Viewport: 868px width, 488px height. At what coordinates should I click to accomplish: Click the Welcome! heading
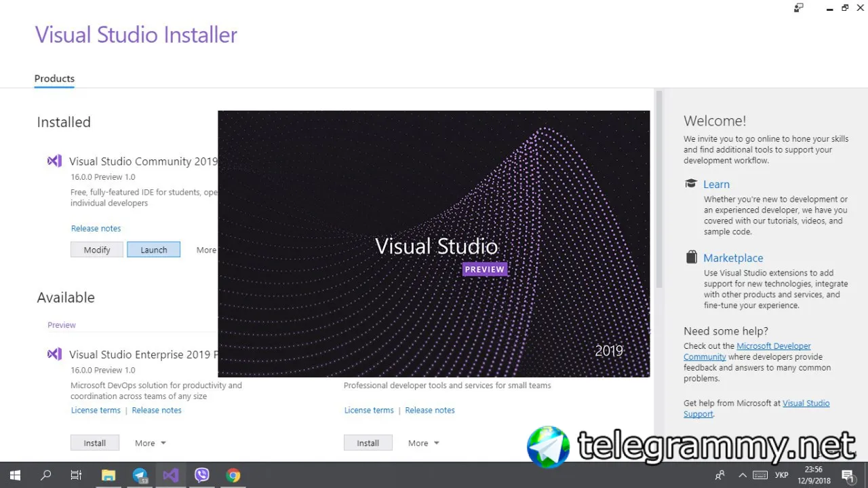pyautogui.click(x=715, y=121)
